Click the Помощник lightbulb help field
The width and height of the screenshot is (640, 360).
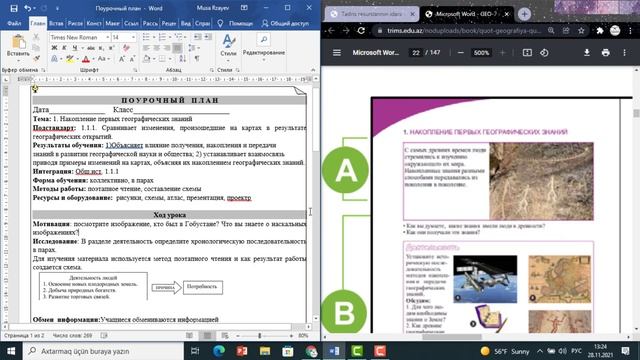pos(236,24)
